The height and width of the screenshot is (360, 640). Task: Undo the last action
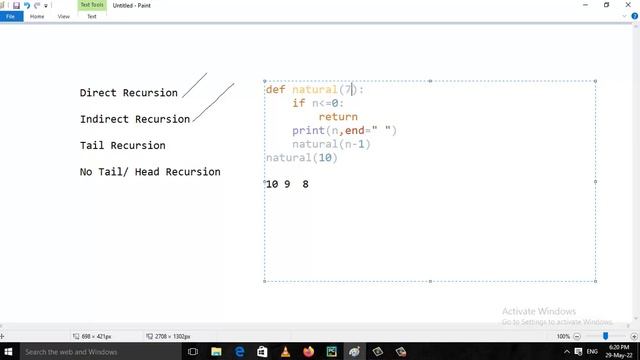[27, 5]
